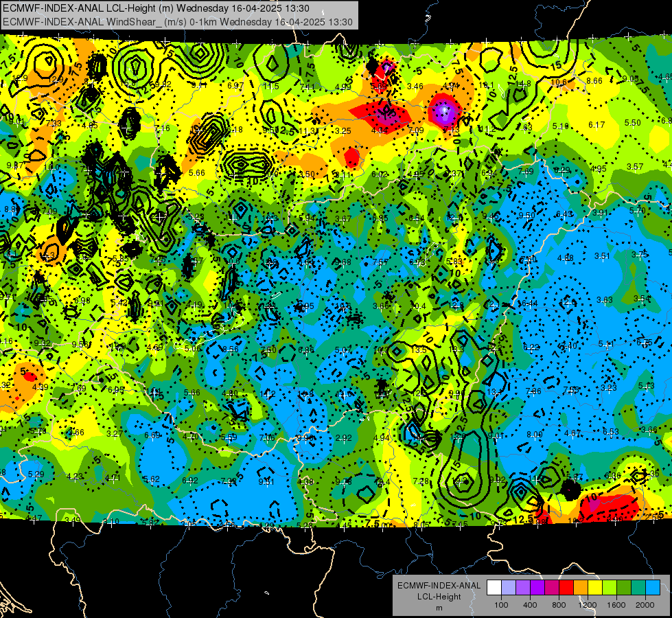672x618 pixels.
Task: Click wind shear value 6.97 on map
Action: tap(235, 86)
